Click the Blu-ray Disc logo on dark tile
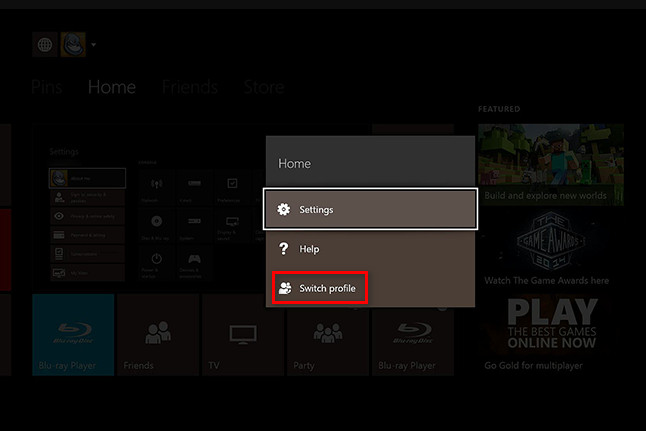The width and height of the screenshot is (646, 431). [x=413, y=333]
